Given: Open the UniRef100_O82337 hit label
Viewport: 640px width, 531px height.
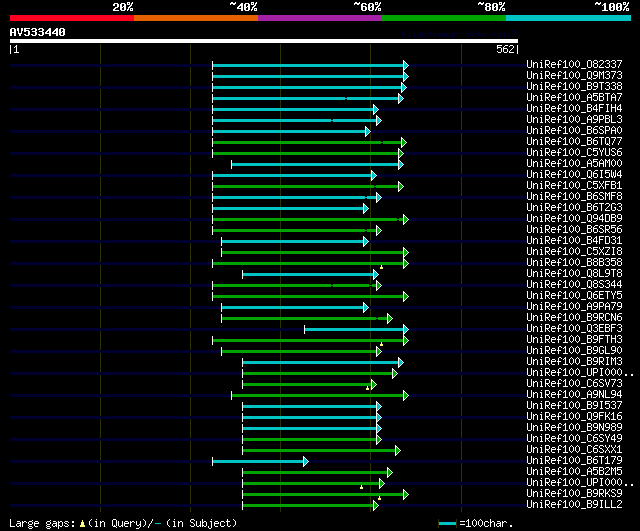Looking at the screenshot, I should (574, 64).
